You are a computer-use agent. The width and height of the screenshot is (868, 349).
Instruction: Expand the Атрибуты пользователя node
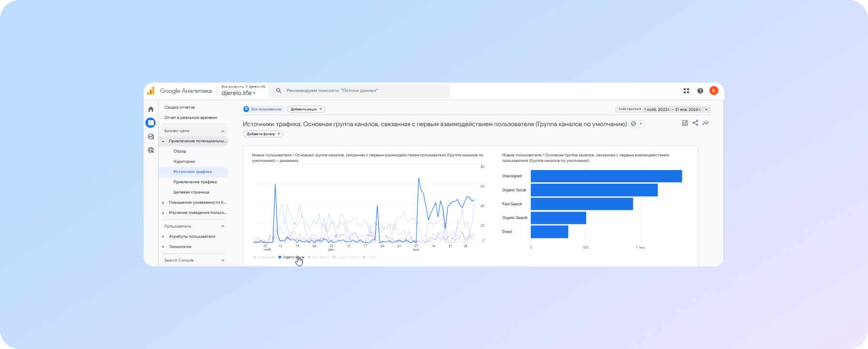click(x=163, y=237)
